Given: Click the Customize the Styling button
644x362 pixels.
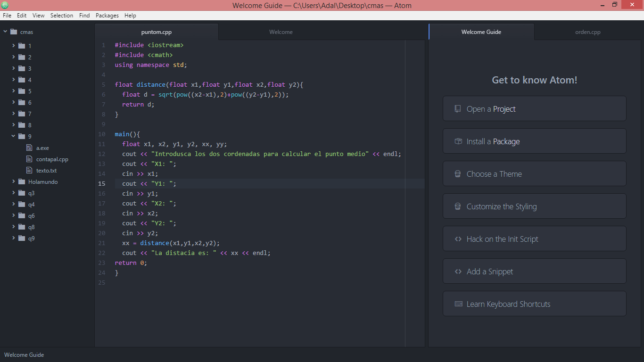Looking at the screenshot, I should coord(535,206).
